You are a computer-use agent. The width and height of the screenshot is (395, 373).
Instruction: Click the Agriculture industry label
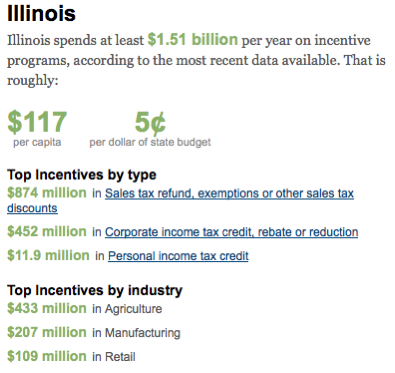pyautogui.click(x=133, y=309)
